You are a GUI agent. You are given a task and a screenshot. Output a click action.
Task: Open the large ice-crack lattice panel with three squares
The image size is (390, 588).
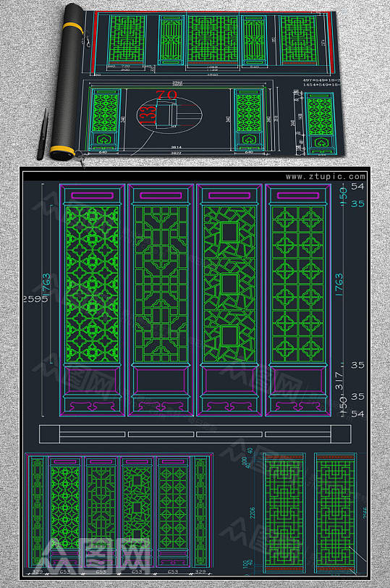click(229, 300)
